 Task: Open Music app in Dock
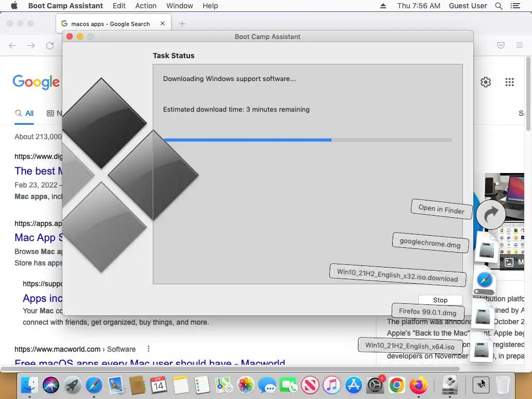click(331, 385)
